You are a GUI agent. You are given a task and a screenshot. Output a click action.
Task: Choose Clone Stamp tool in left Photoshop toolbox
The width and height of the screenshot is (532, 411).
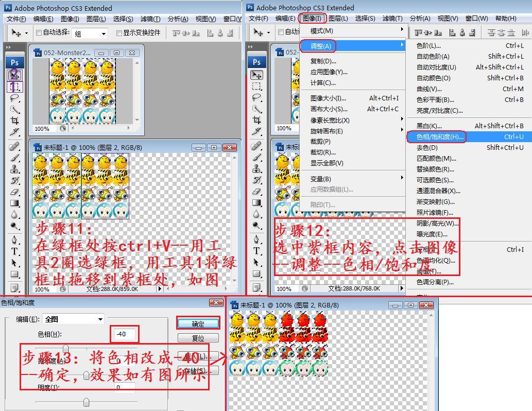tap(14, 169)
